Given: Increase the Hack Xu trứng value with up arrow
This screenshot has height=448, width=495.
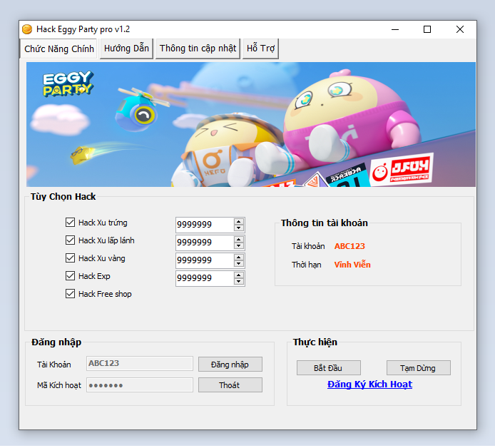Looking at the screenshot, I should pyautogui.click(x=239, y=220).
